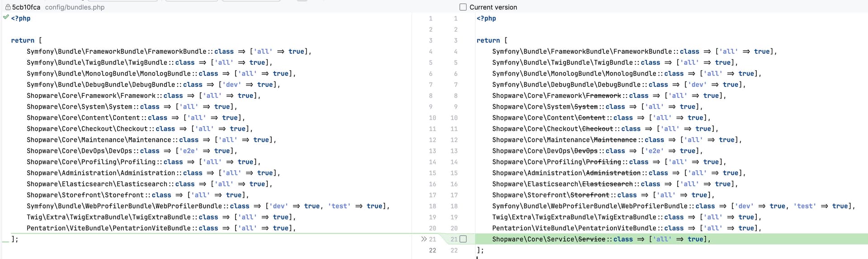868x259 pixels.
Task: Click the lock icon beside revision 5cb10fca
Action: click(x=8, y=7)
